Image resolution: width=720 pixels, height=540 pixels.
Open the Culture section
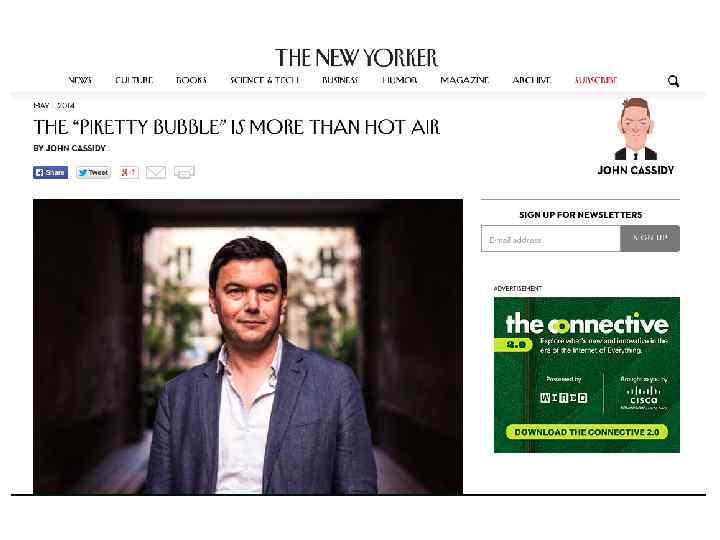(134, 80)
